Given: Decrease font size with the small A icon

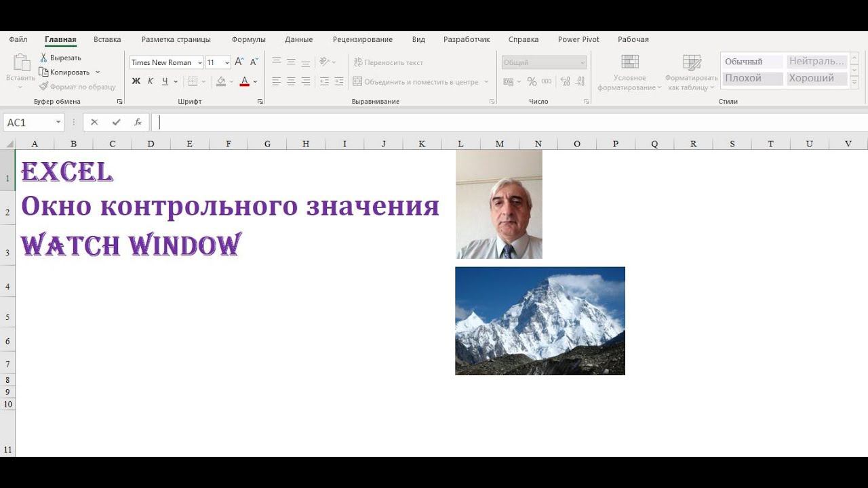Looking at the screenshot, I should [254, 62].
